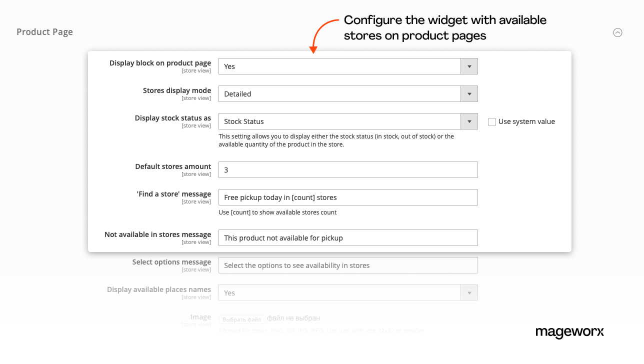Click the 'Find a store' message field
This screenshot has width=644, height=364.
click(x=348, y=197)
